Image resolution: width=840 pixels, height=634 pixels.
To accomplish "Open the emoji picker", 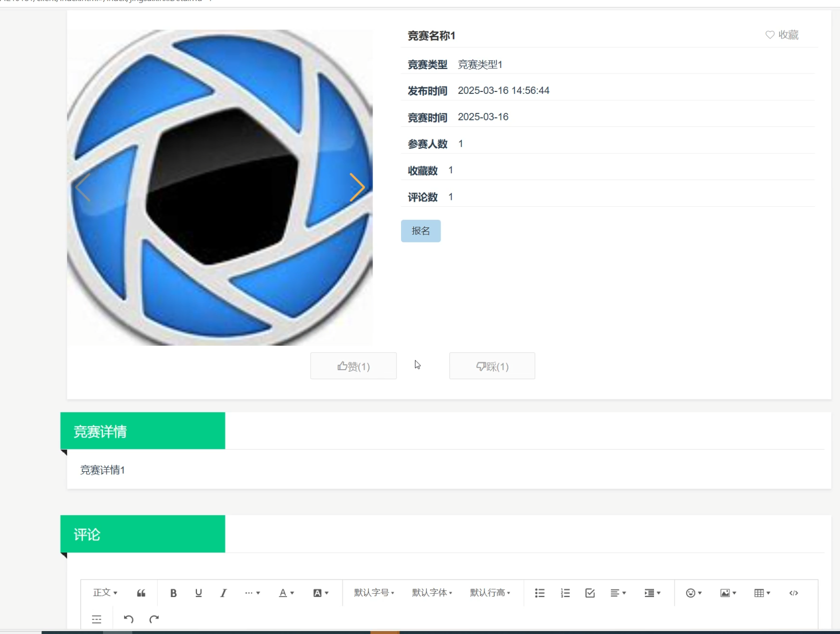I will [x=694, y=593].
